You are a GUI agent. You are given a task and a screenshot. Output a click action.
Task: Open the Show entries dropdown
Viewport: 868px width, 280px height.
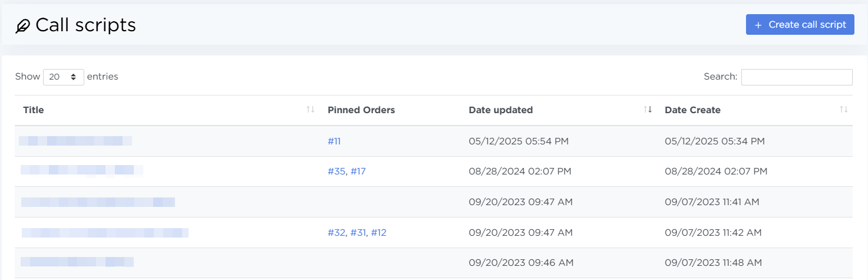pos(64,77)
